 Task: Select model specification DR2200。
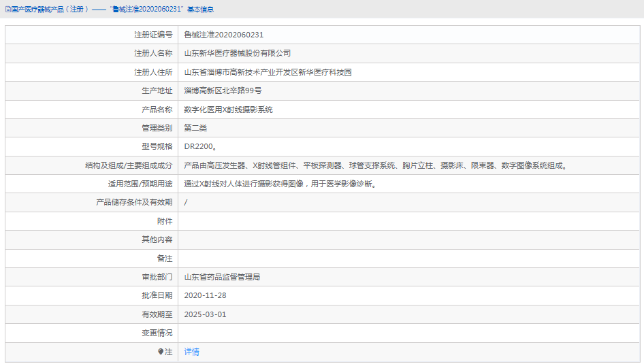click(200, 146)
